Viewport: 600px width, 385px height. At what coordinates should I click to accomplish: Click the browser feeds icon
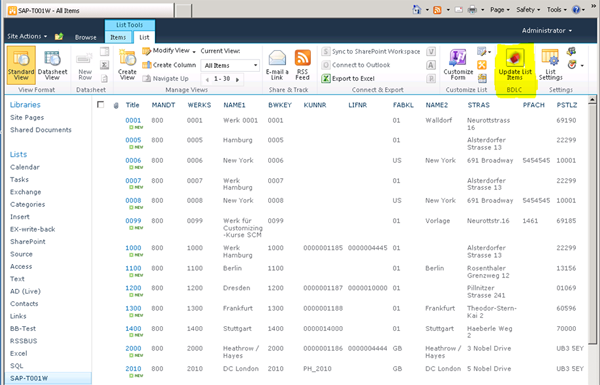point(437,10)
